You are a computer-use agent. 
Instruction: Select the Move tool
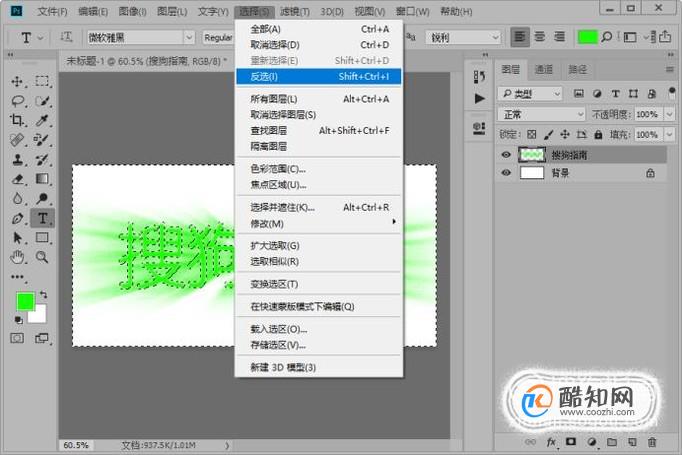pyautogui.click(x=17, y=81)
